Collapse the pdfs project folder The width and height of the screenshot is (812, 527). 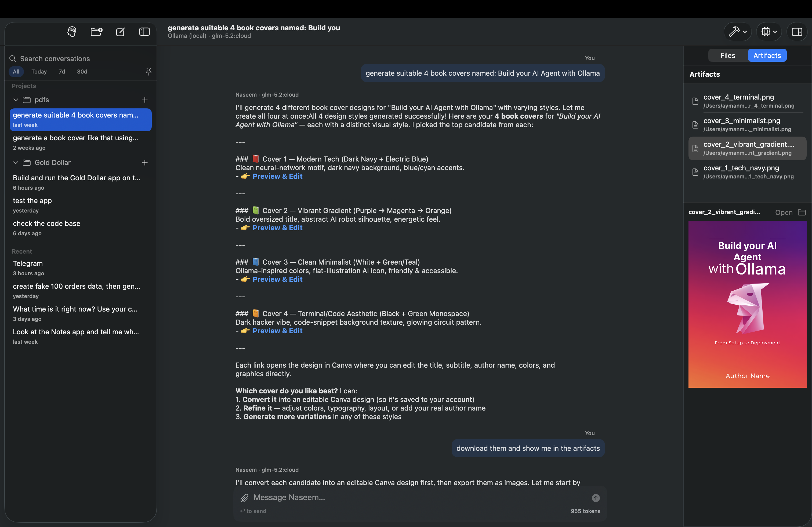(15, 100)
